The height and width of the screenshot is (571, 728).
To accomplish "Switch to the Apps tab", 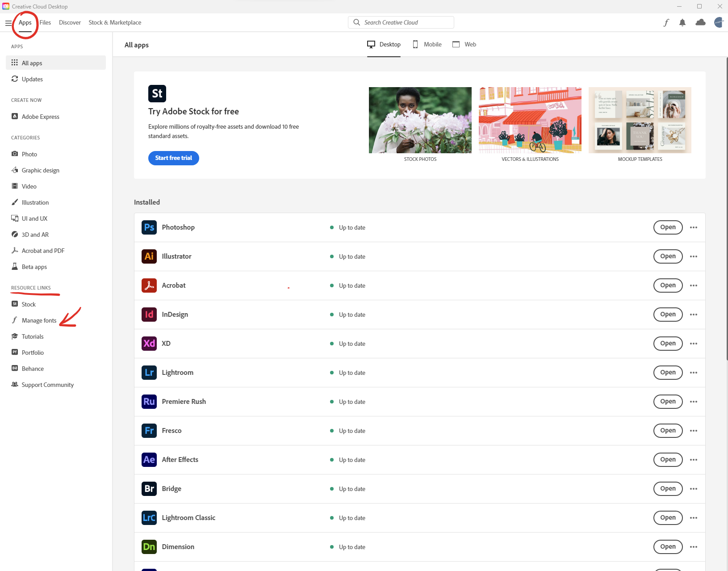I will [25, 22].
